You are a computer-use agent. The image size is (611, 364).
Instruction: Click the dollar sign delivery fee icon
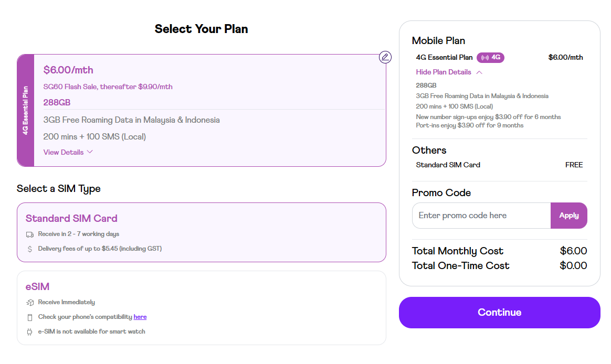(29, 249)
